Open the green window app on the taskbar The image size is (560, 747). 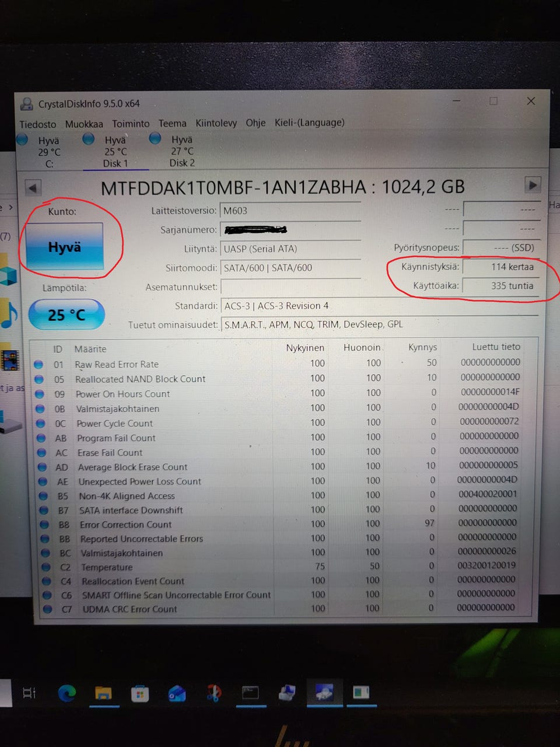click(x=361, y=692)
